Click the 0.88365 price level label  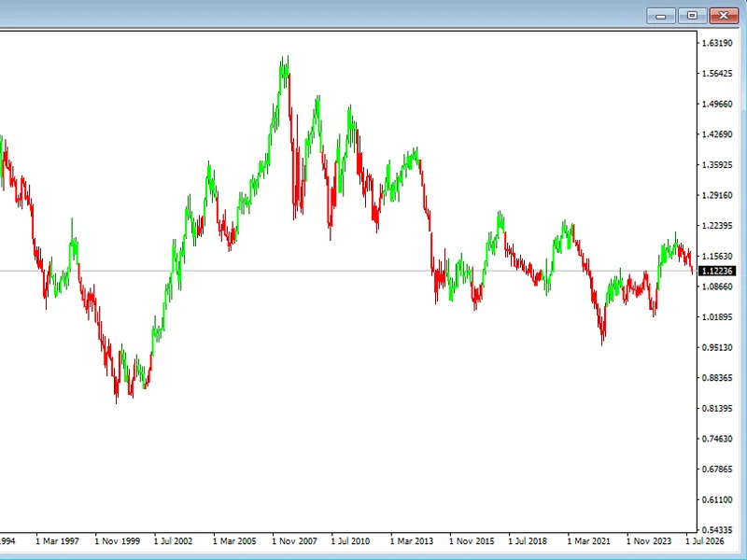717,378
